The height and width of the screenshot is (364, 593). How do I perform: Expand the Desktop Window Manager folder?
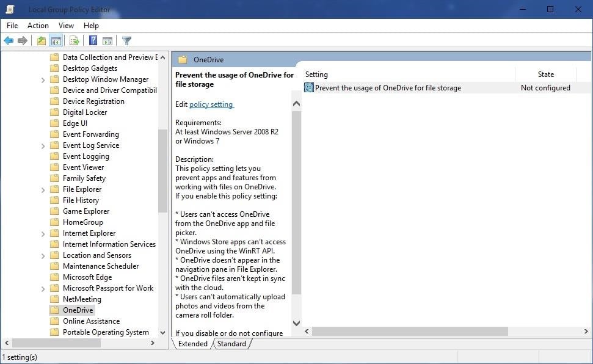[43, 79]
